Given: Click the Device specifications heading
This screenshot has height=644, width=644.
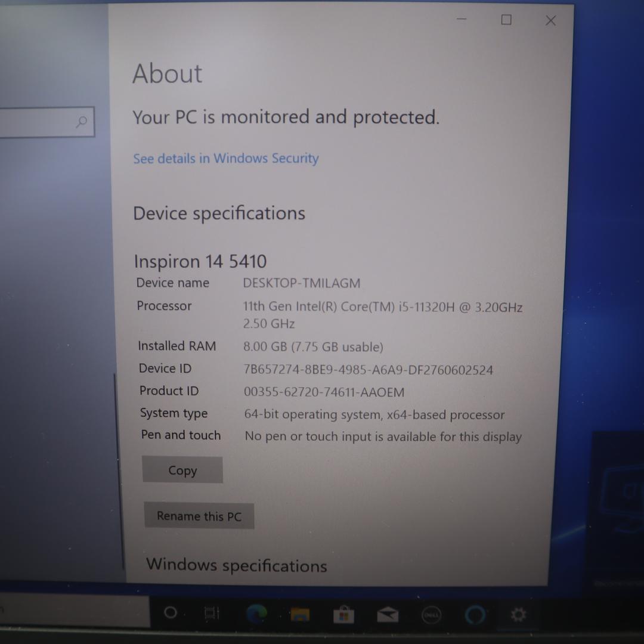Looking at the screenshot, I should 219,213.
